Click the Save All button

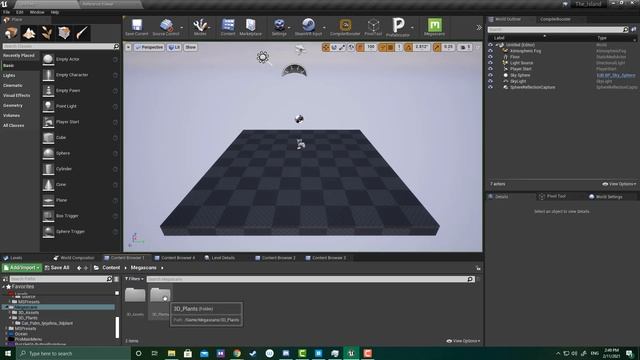point(57,268)
